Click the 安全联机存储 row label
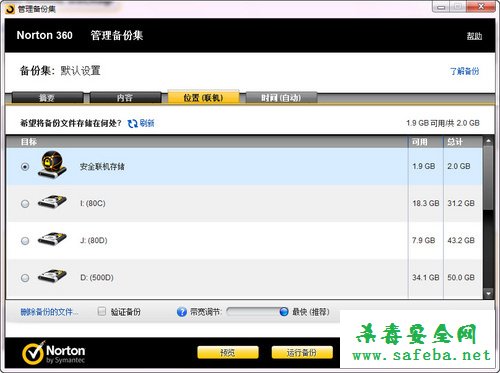Viewport: 500px width, 373px height. coord(102,167)
